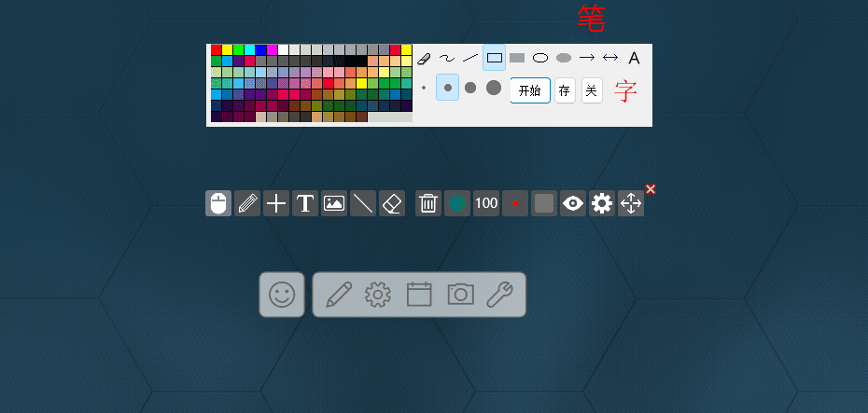Click the camera screenshot icon
The height and width of the screenshot is (413, 868).
click(460, 295)
